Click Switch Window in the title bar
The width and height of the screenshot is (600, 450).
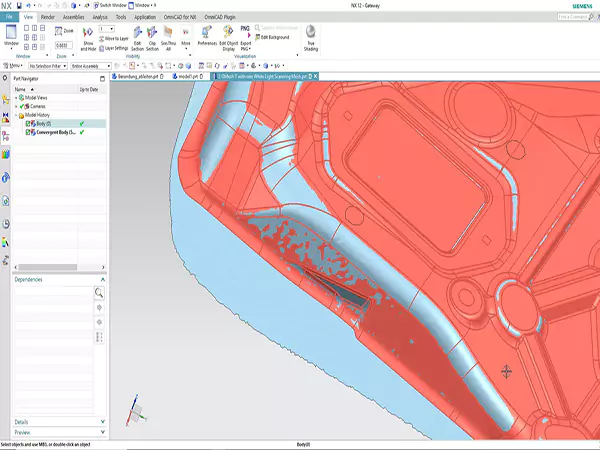coord(110,5)
